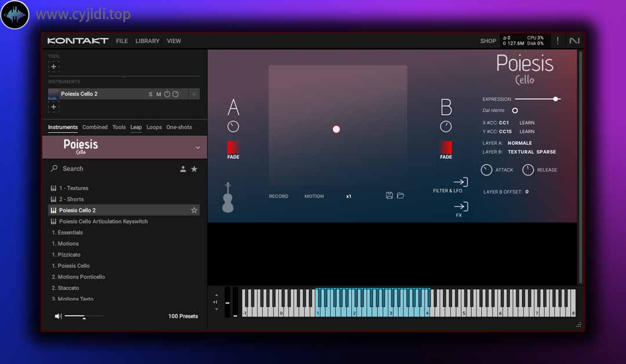Click RECORD under the XY pad
Screen dimensions: 626x364
tap(278, 196)
